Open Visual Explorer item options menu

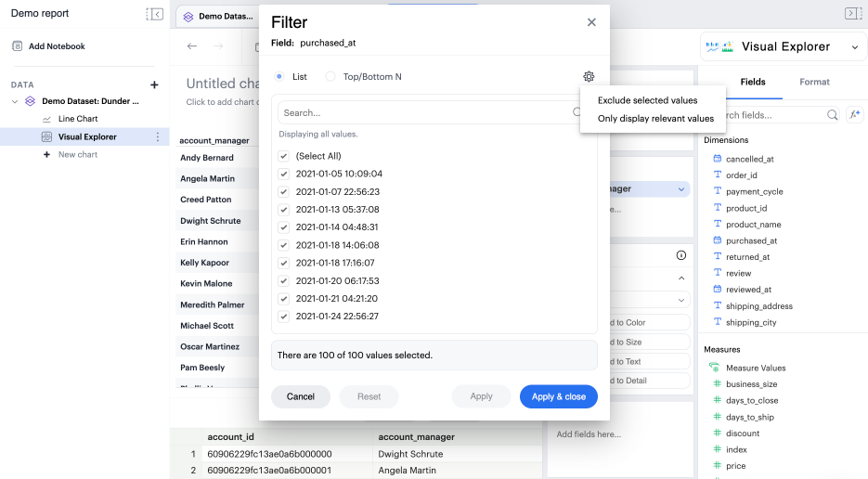[x=157, y=137]
